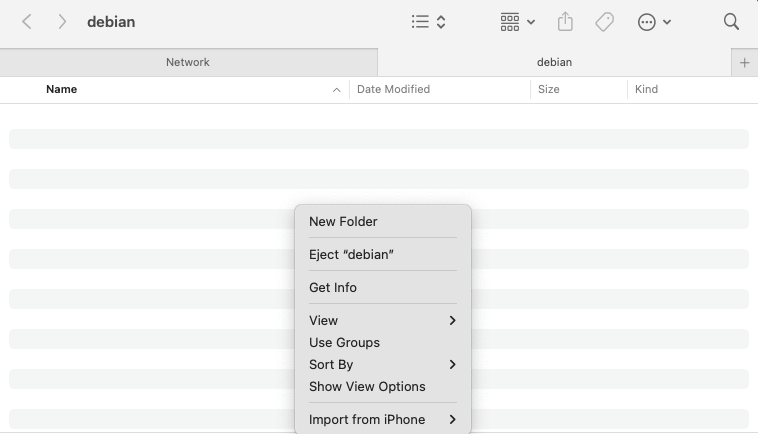Click the back navigation arrow

[x=27, y=22]
